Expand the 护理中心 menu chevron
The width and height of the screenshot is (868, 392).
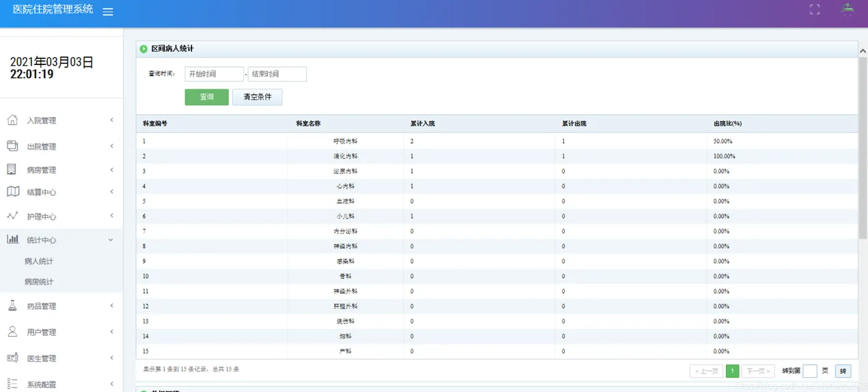(x=112, y=216)
